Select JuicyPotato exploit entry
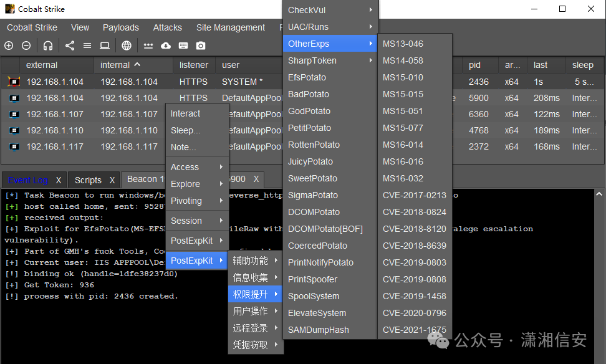The height and width of the screenshot is (364, 606). [330, 161]
